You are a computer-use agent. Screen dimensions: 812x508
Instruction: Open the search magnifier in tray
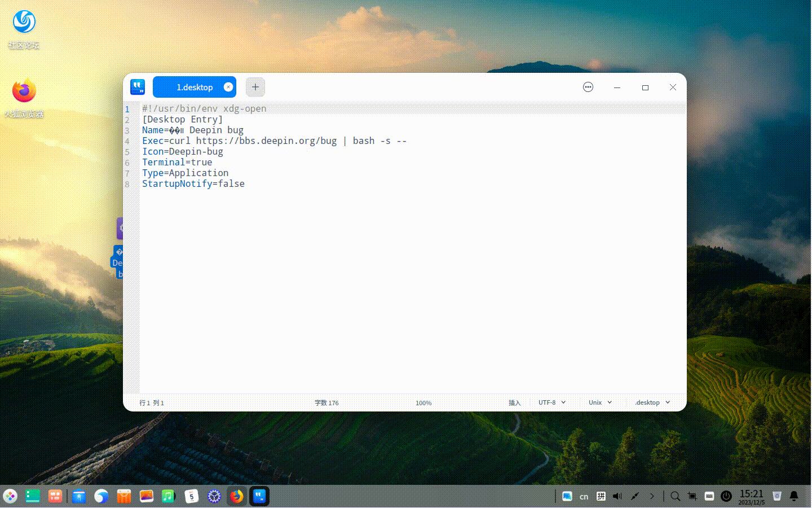676,496
